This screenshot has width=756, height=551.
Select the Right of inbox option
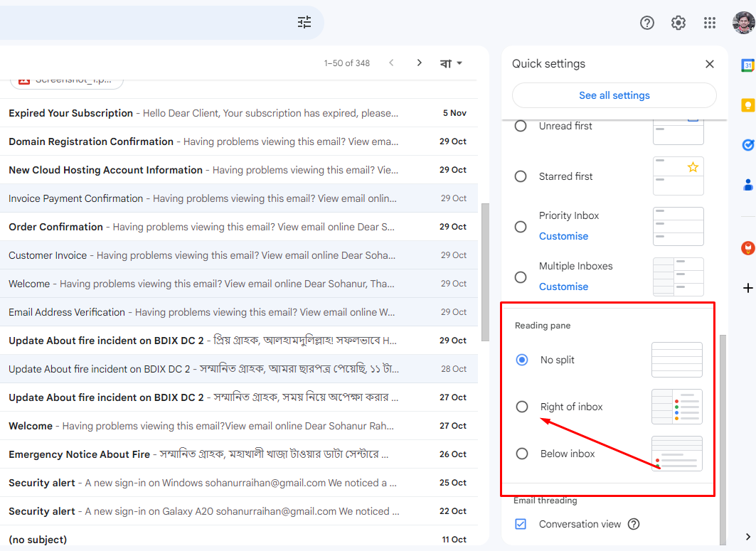click(x=522, y=407)
